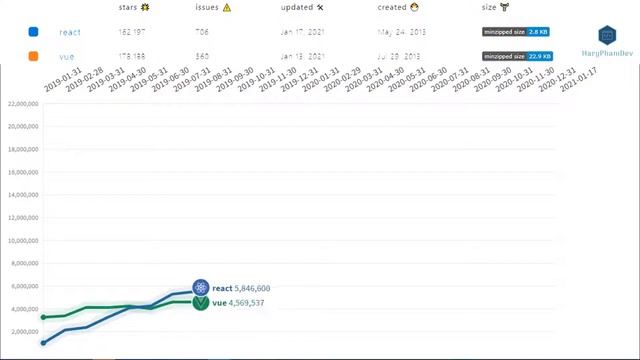The width and height of the screenshot is (640, 360).
Task: Click the tools icon beside updated
Action: click(320, 7)
